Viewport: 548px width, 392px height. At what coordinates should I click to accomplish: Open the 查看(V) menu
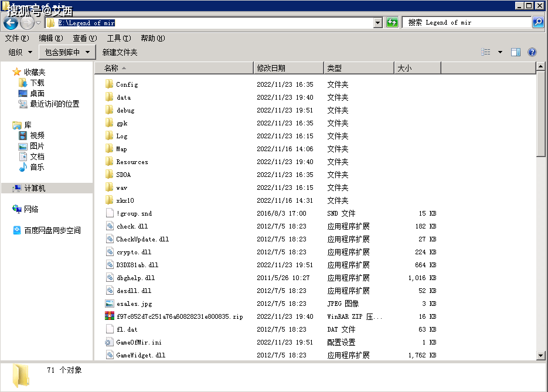pos(84,38)
